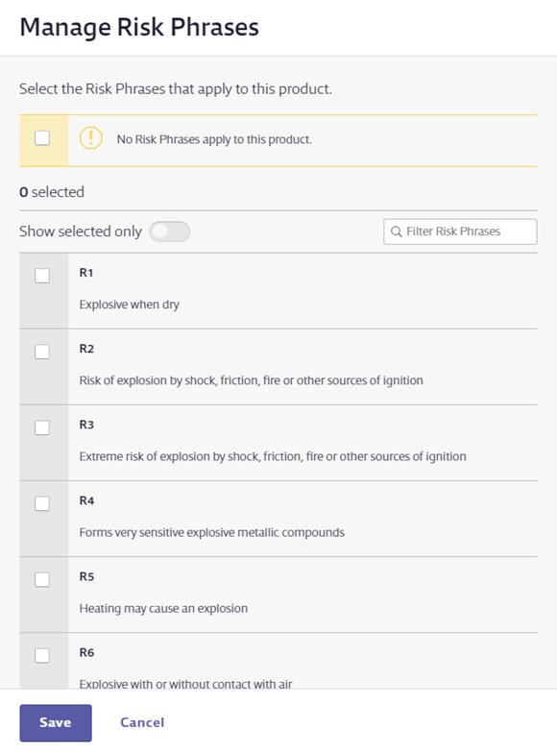Click the Heating may cause an explosion text
The image size is (557, 756).
tap(163, 608)
